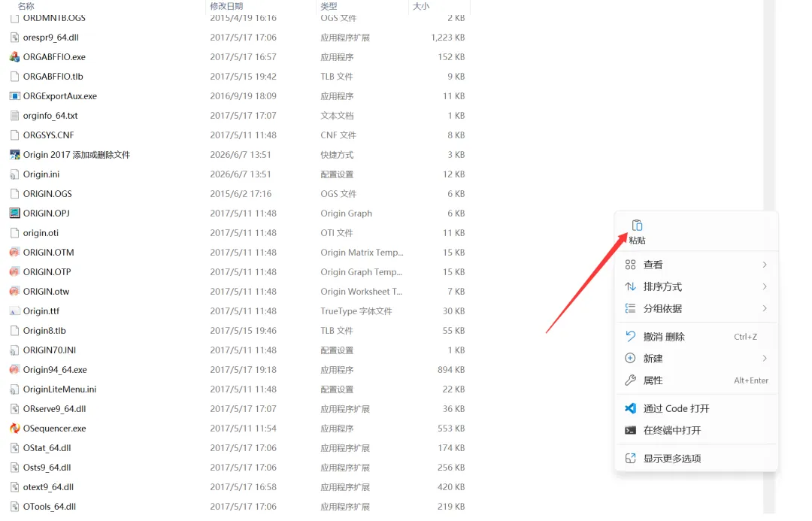Click the 'TrueType 字体文件' type cell
This screenshot has height=521, width=812.
356,310
